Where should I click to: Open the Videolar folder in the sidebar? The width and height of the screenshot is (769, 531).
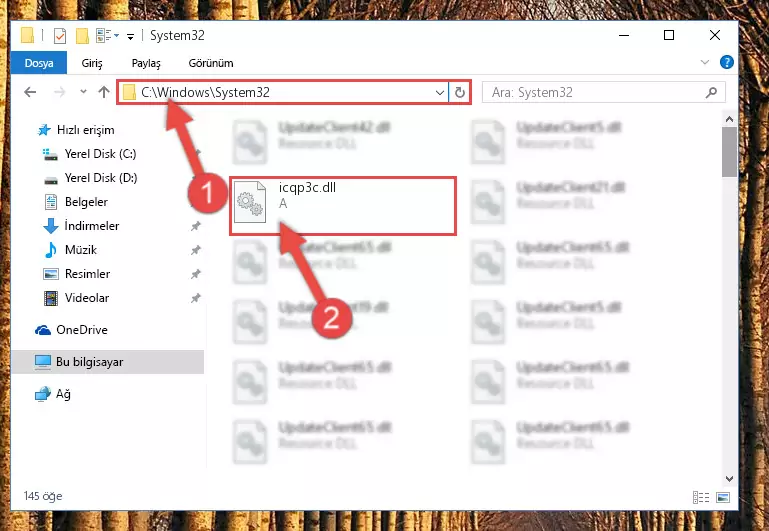(77, 298)
